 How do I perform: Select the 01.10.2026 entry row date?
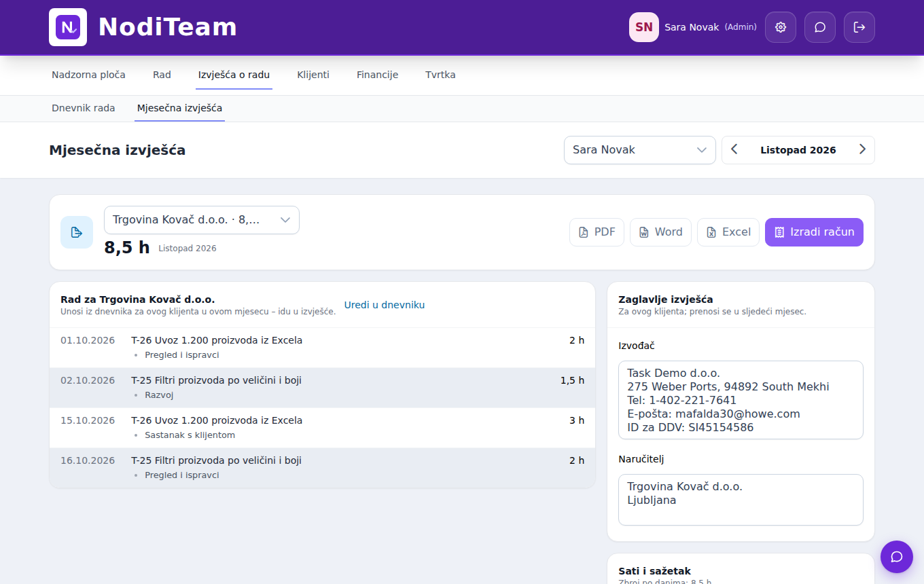[x=88, y=340]
